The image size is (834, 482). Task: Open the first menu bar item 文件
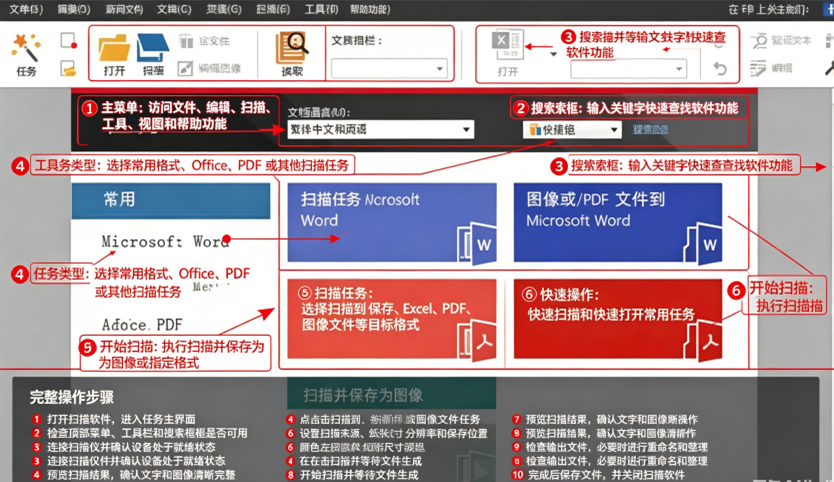click(26, 10)
